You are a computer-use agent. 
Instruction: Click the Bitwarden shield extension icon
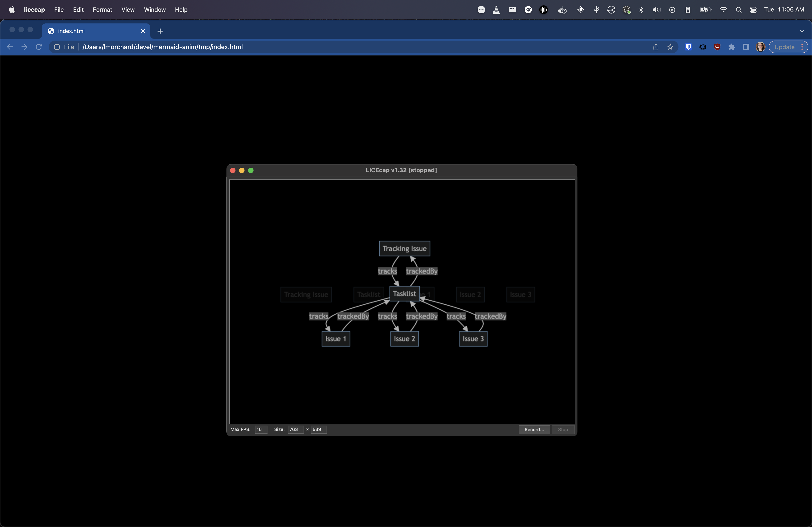click(688, 47)
